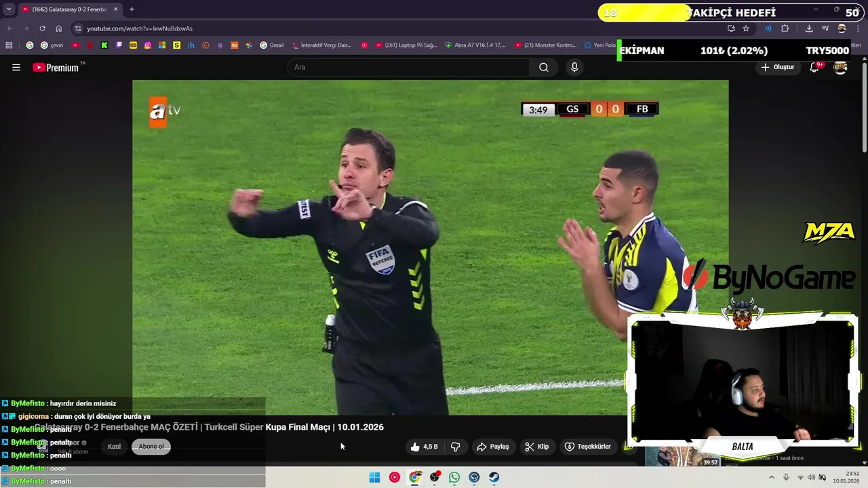Reload the page in Chrome
The width and height of the screenshot is (868, 488).
(42, 28)
